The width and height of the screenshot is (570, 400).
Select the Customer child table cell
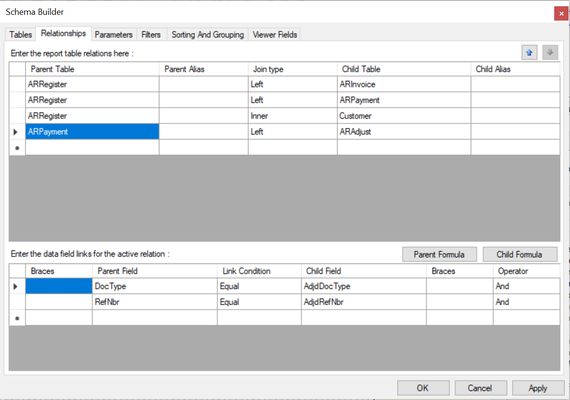click(404, 116)
